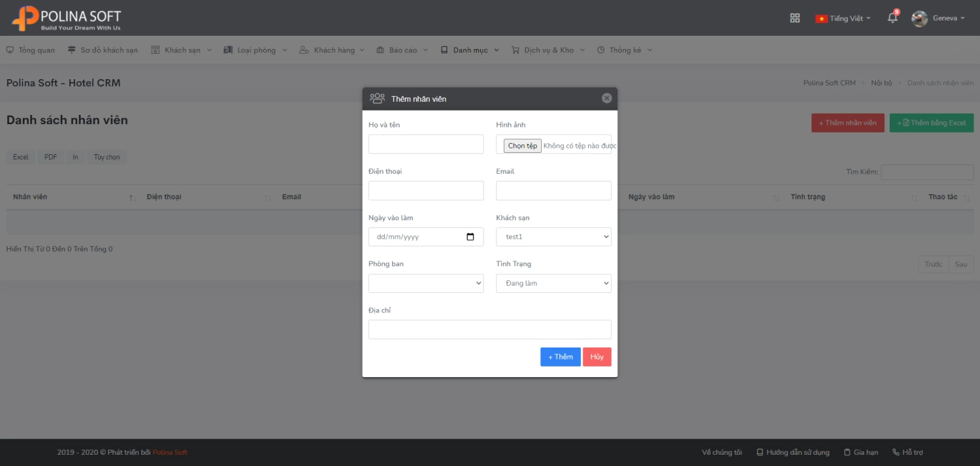Click the Hủy cancel button
Viewport: 980px width, 466px height.
coord(596,357)
